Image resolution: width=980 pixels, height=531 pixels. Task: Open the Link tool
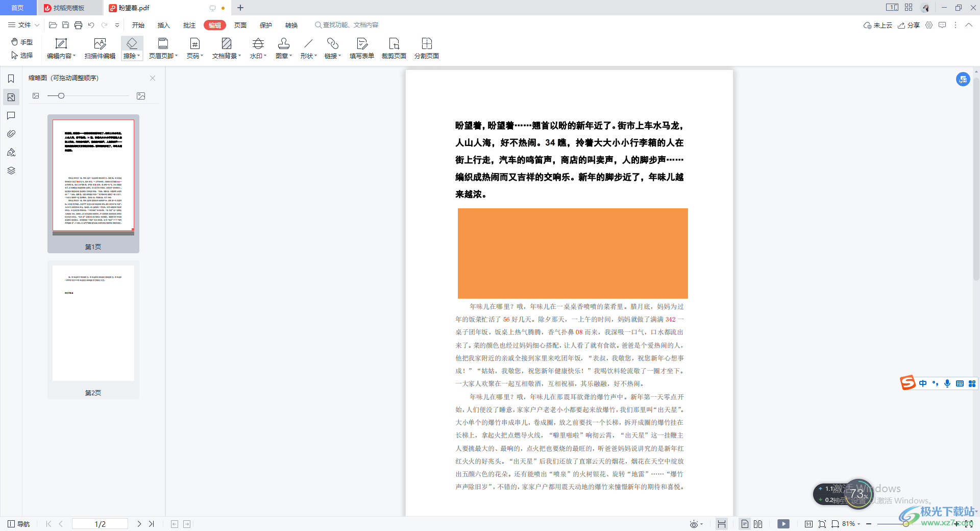[x=333, y=49]
